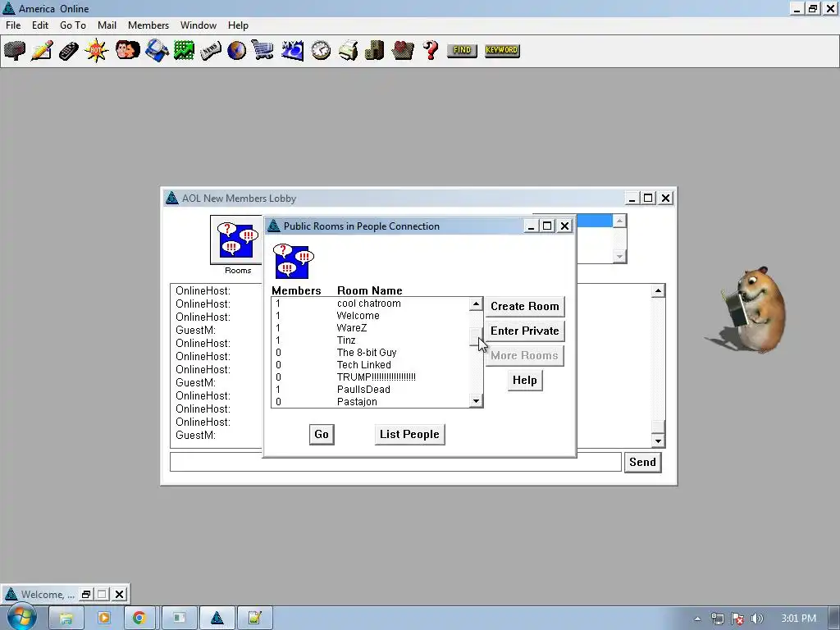Click the printer icon in toolbar

(x=348, y=50)
